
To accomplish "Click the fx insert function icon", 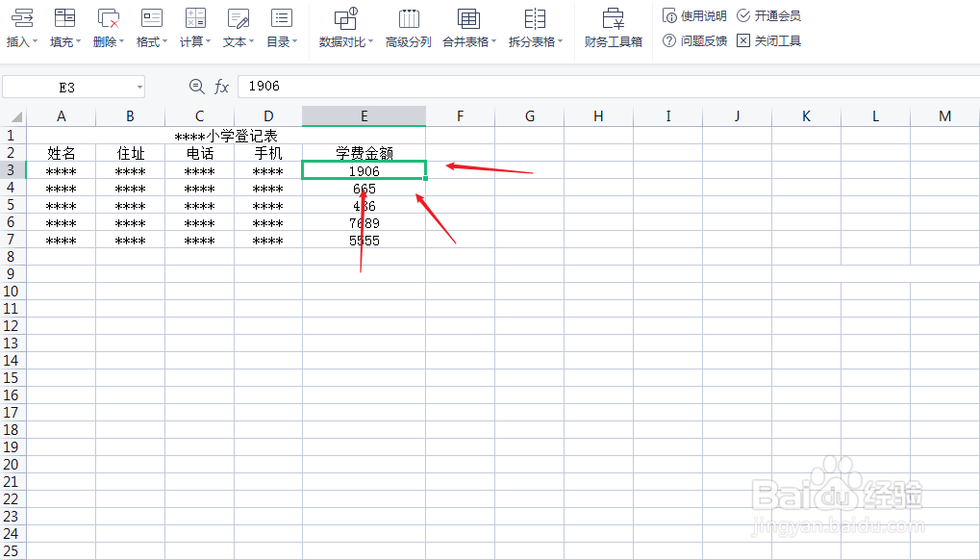I will point(222,86).
